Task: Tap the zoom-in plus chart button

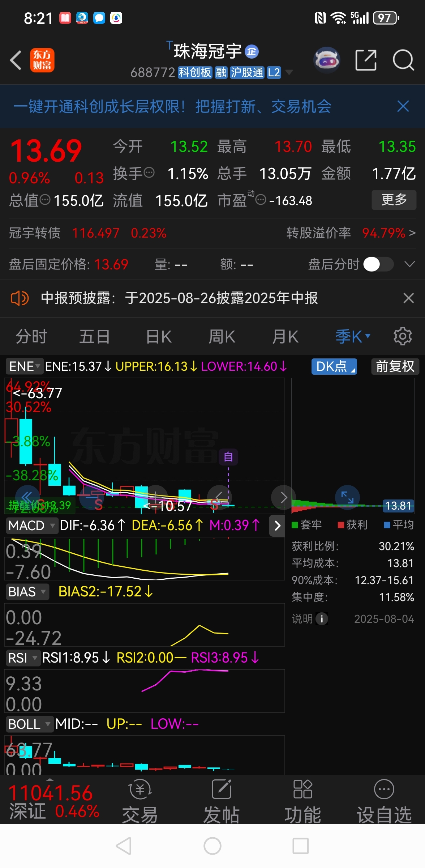Action: tap(155, 497)
